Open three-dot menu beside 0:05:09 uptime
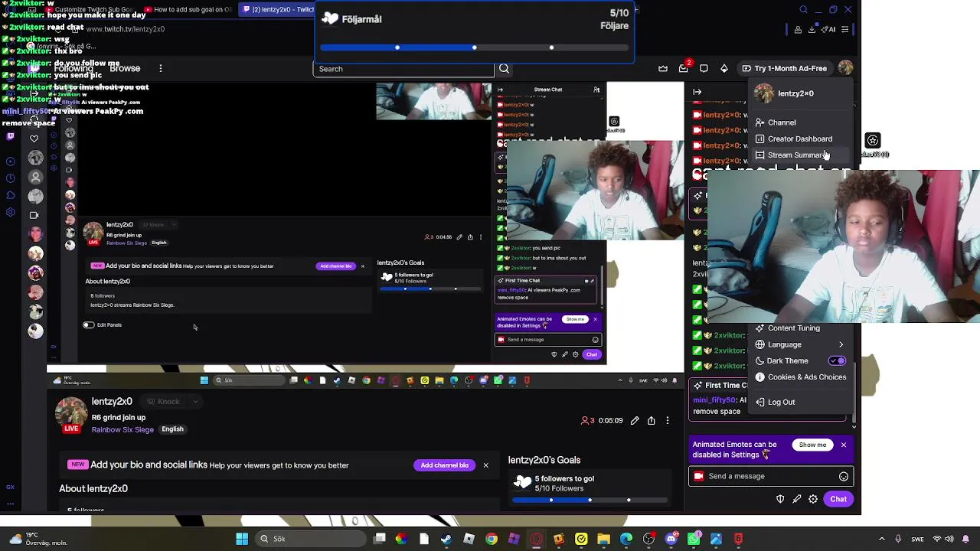980x551 pixels. tap(668, 421)
